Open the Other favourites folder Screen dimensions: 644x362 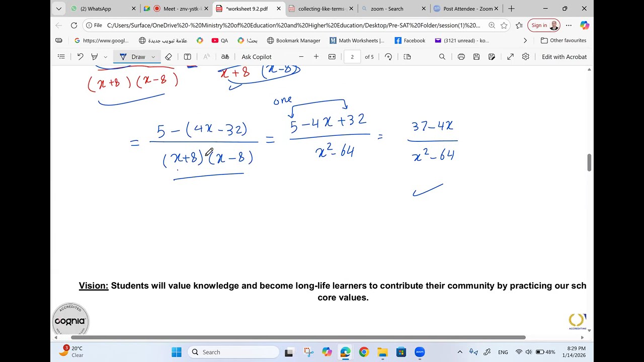[563, 40]
